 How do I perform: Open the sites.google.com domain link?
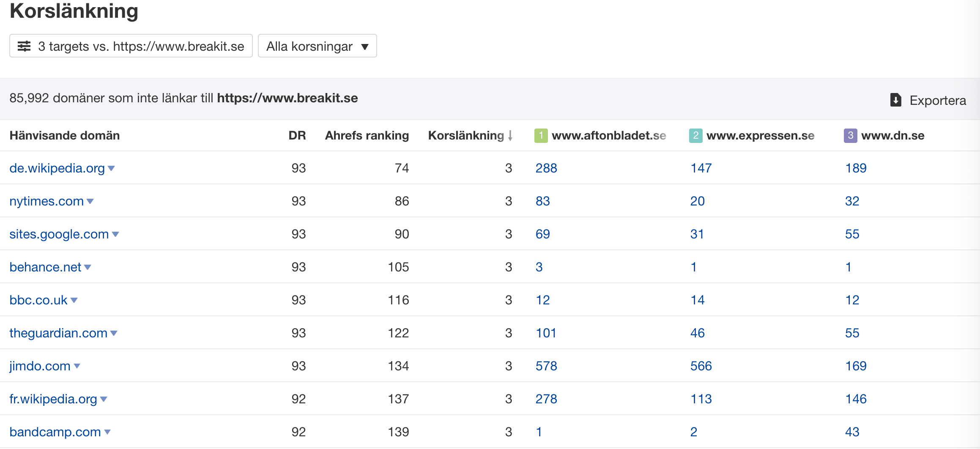click(x=59, y=234)
